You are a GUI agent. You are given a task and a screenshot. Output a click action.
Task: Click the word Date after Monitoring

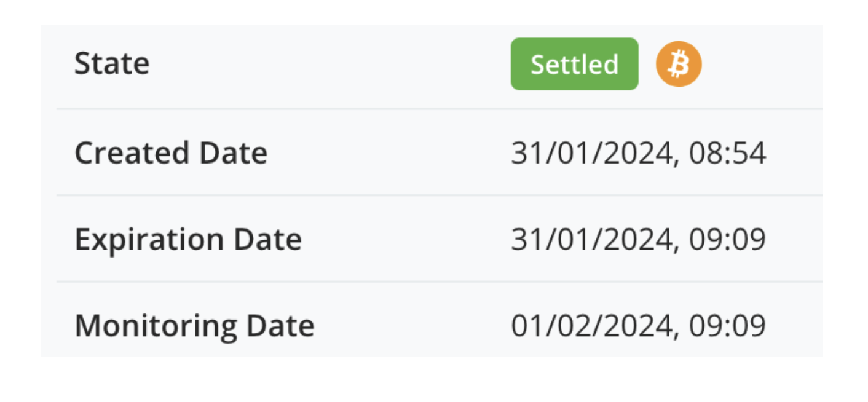point(280,326)
